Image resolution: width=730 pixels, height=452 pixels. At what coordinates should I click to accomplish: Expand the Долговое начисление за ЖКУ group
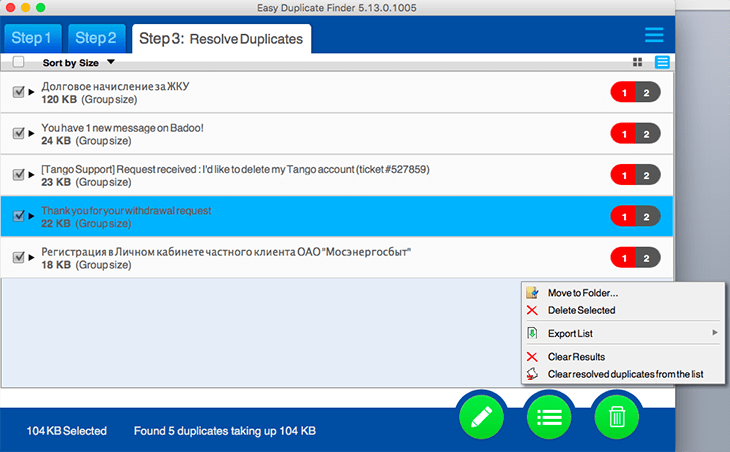(x=31, y=92)
